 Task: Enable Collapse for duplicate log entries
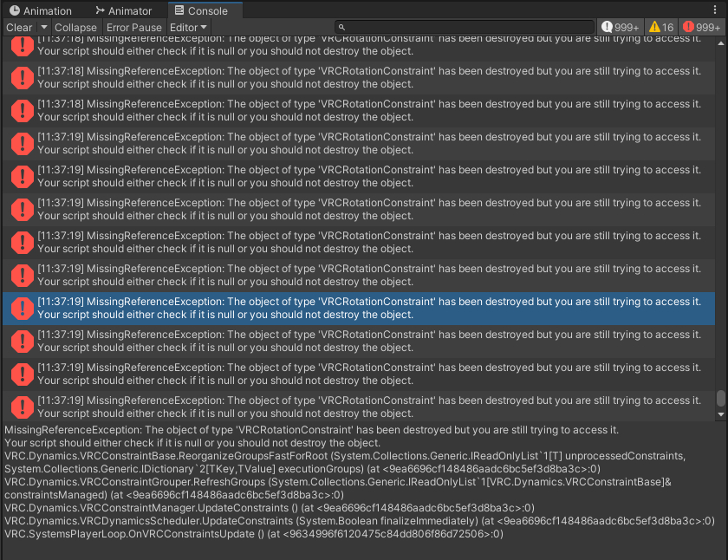point(75,27)
